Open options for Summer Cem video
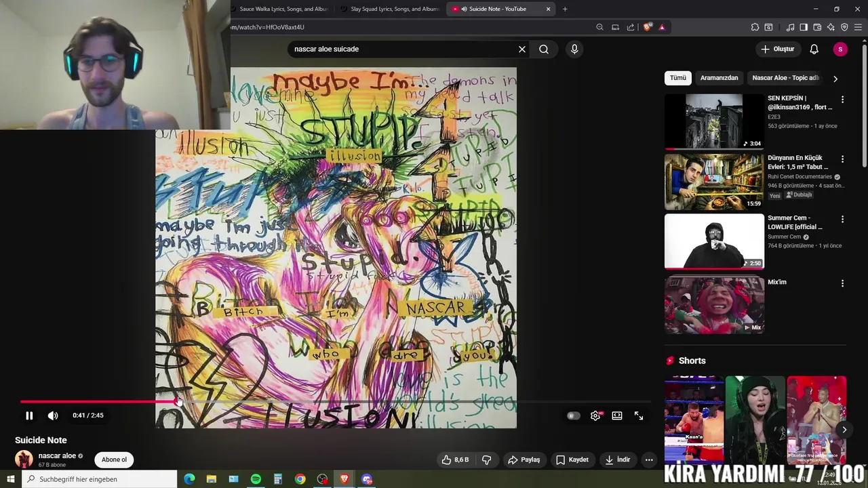The image size is (868, 488). tap(842, 219)
